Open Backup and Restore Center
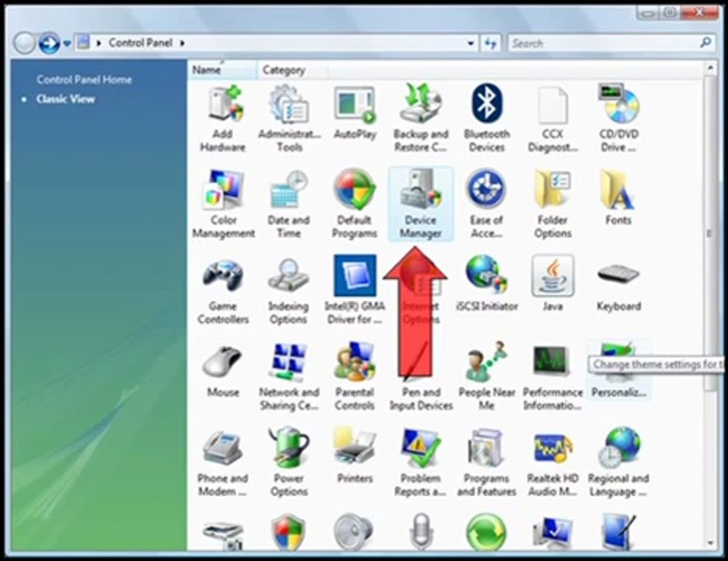 (x=421, y=119)
